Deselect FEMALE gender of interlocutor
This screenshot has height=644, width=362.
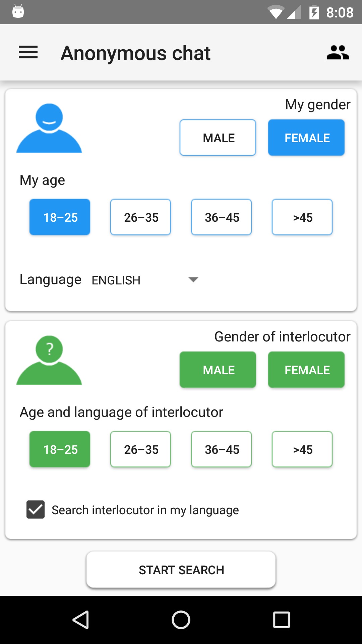[306, 370]
